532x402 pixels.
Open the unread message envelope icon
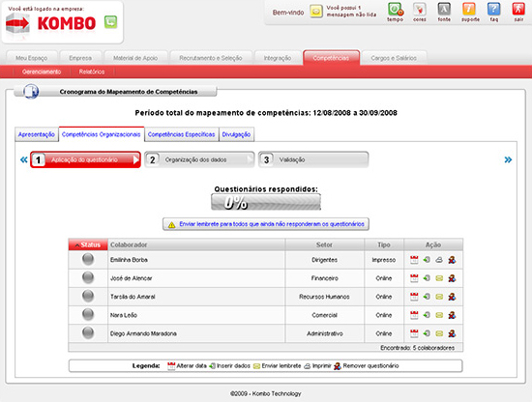click(316, 12)
